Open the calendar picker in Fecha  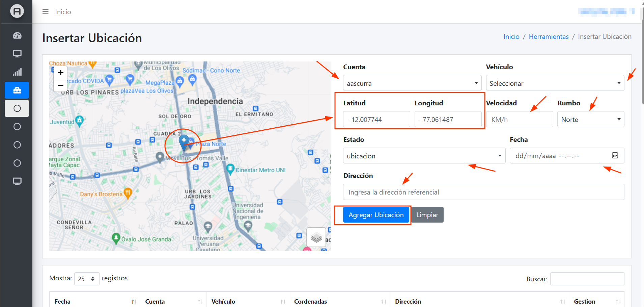point(615,156)
